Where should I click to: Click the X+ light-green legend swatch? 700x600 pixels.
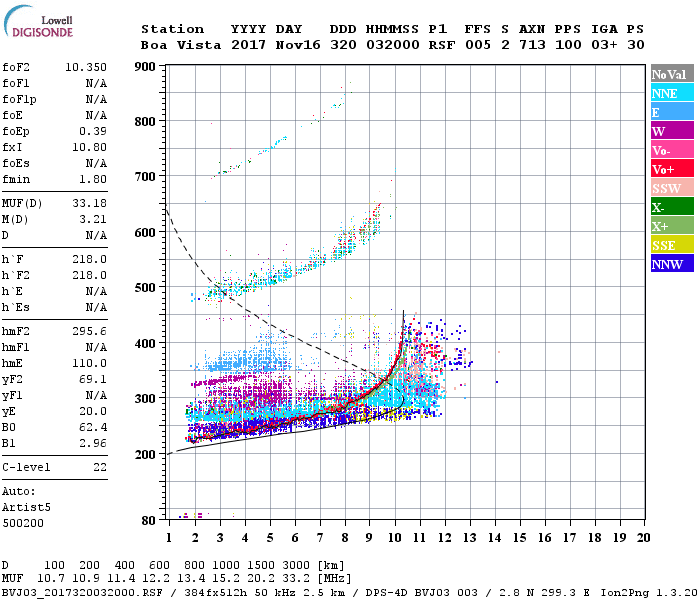click(672, 226)
